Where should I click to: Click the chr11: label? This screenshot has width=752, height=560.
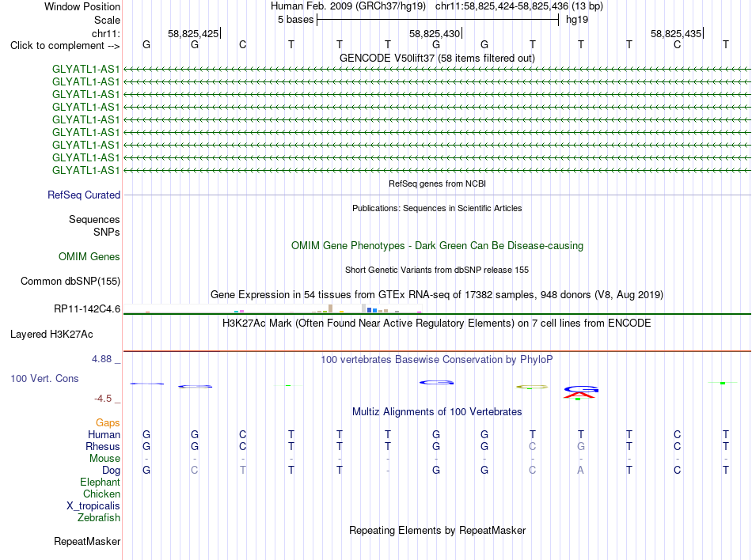click(x=106, y=33)
